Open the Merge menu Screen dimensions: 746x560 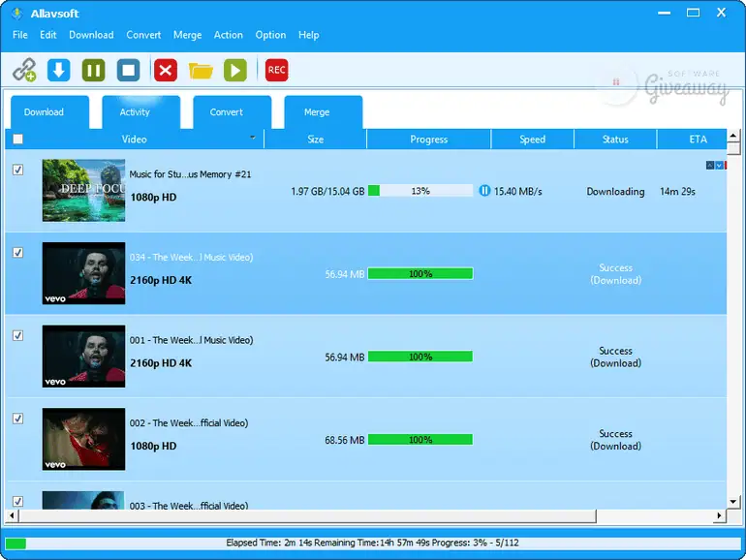click(187, 35)
